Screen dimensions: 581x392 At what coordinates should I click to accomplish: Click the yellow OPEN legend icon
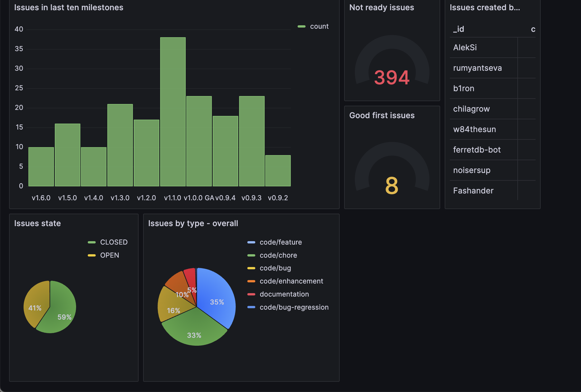91,255
